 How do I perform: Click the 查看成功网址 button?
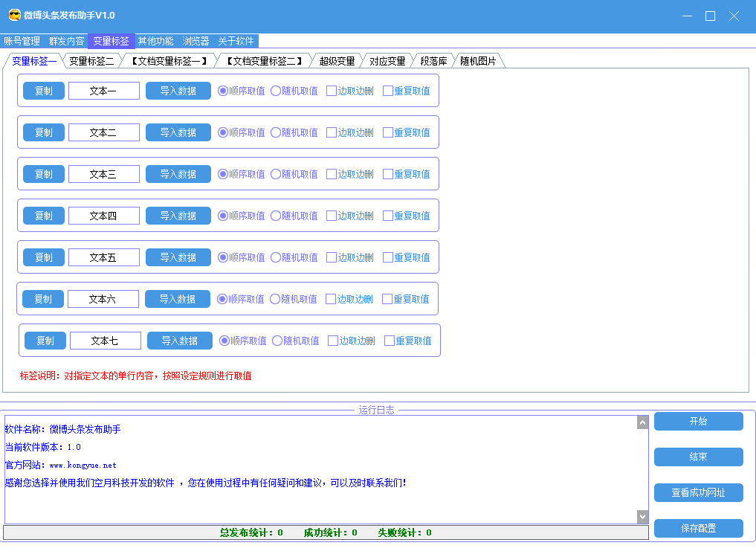tap(698, 492)
